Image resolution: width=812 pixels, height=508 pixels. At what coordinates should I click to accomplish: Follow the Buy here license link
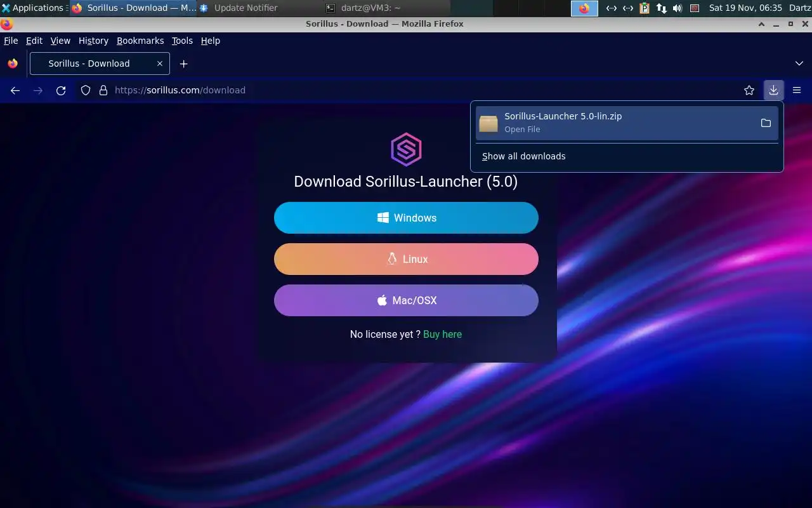pyautogui.click(x=442, y=335)
